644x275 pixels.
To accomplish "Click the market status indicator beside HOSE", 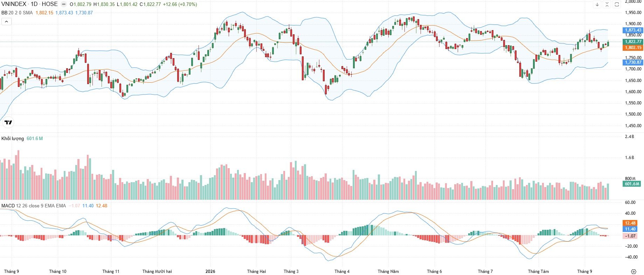I will click(x=63, y=4).
